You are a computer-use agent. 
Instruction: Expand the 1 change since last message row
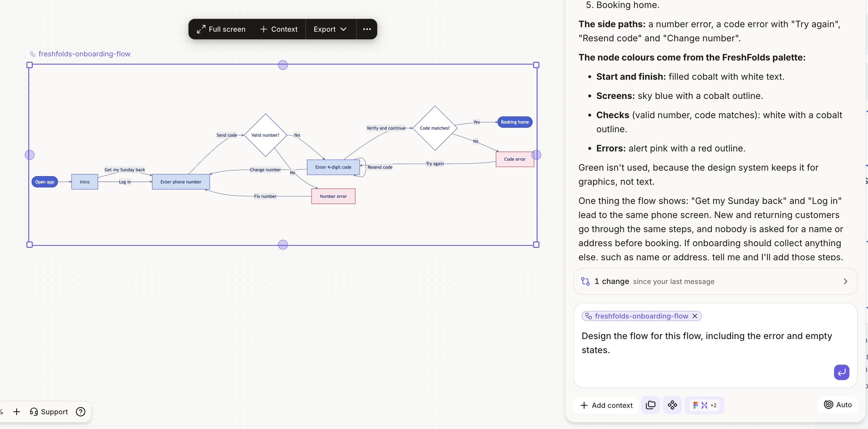pyautogui.click(x=715, y=281)
